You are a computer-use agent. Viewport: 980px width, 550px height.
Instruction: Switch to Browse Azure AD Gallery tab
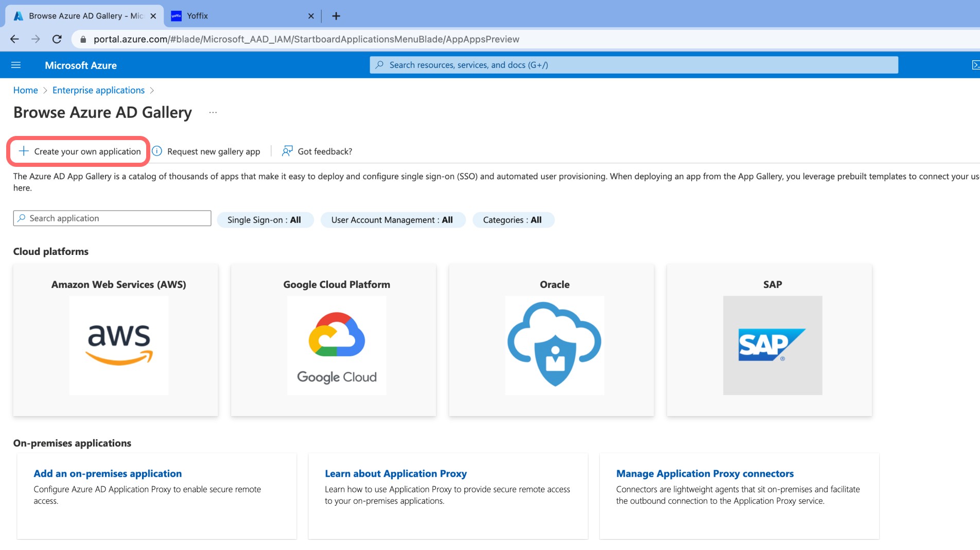click(85, 16)
